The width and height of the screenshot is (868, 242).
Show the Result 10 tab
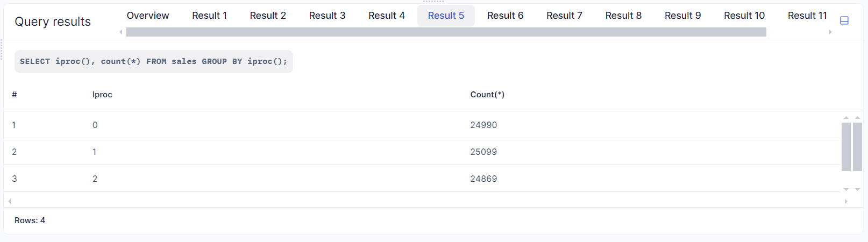[744, 16]
